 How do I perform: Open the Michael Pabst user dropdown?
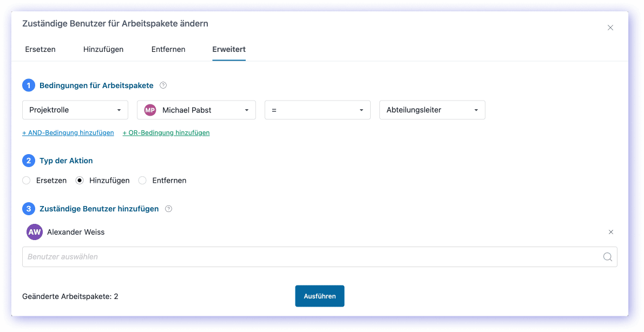[x=196, y=110]
